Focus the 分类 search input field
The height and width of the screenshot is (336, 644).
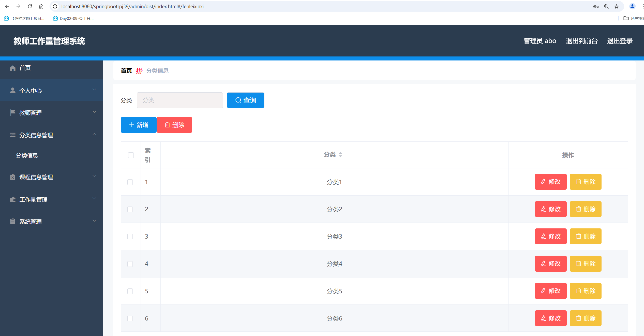[179, 100]
